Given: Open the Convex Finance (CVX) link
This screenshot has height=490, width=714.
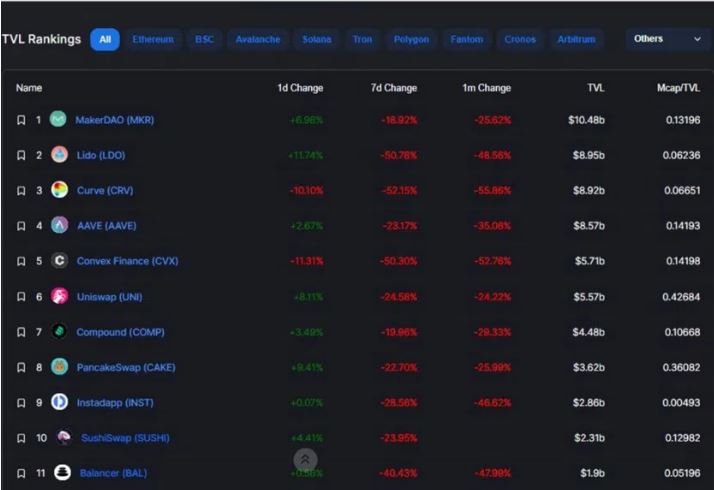Looking at the screenshot, I should pyautogui.click(x=128, y=261).
